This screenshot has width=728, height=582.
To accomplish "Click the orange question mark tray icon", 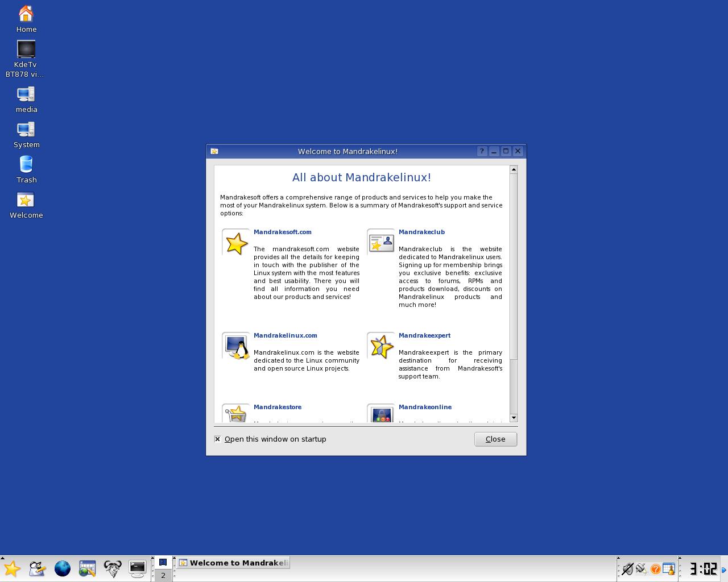I will (x=655, y=569).
